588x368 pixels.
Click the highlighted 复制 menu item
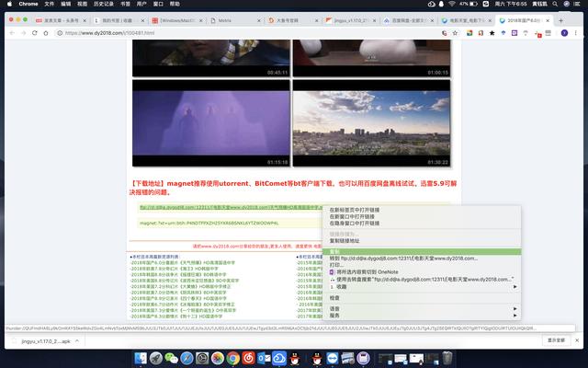point(422,251)
